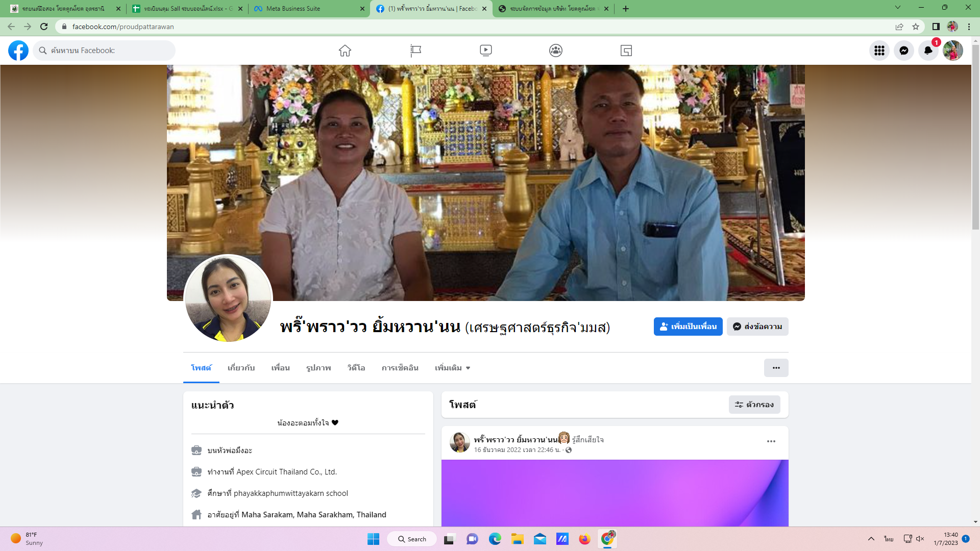Open Windows Start menu on taskbar

coord(373,539)
